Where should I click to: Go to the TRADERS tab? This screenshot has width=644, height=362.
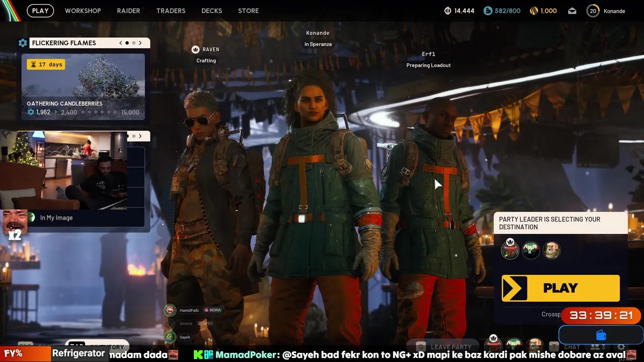171,11
